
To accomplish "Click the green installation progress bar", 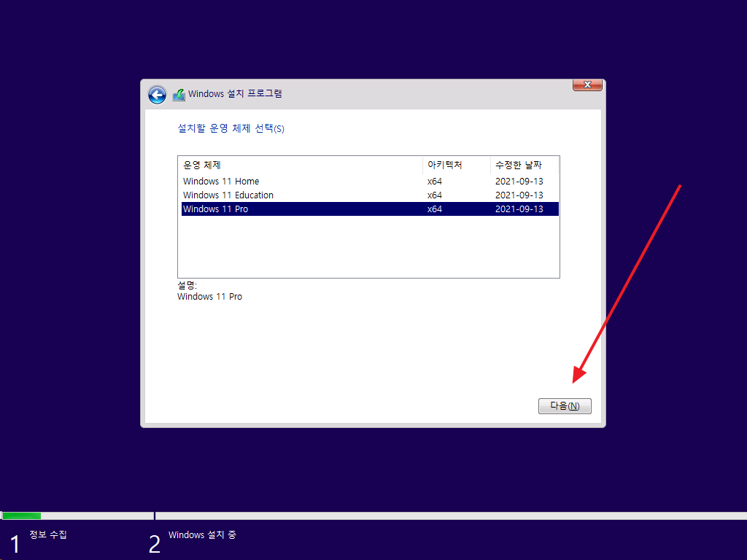I will click(22, 516).
